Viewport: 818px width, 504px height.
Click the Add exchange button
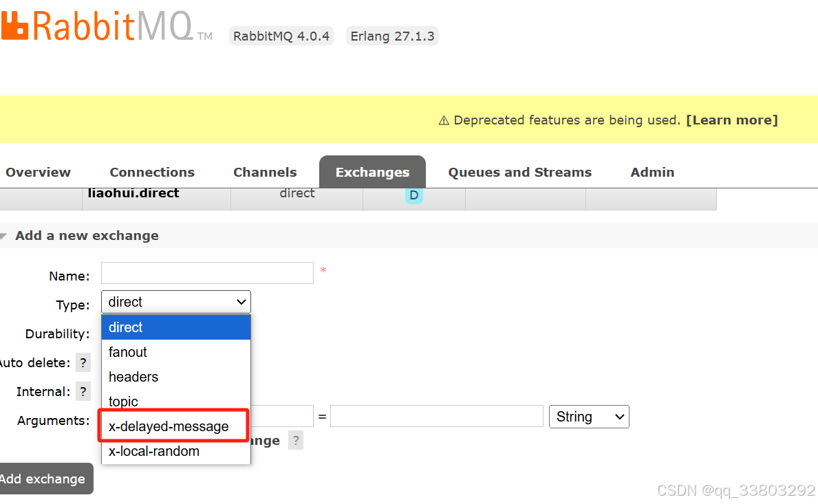point(46,479)
